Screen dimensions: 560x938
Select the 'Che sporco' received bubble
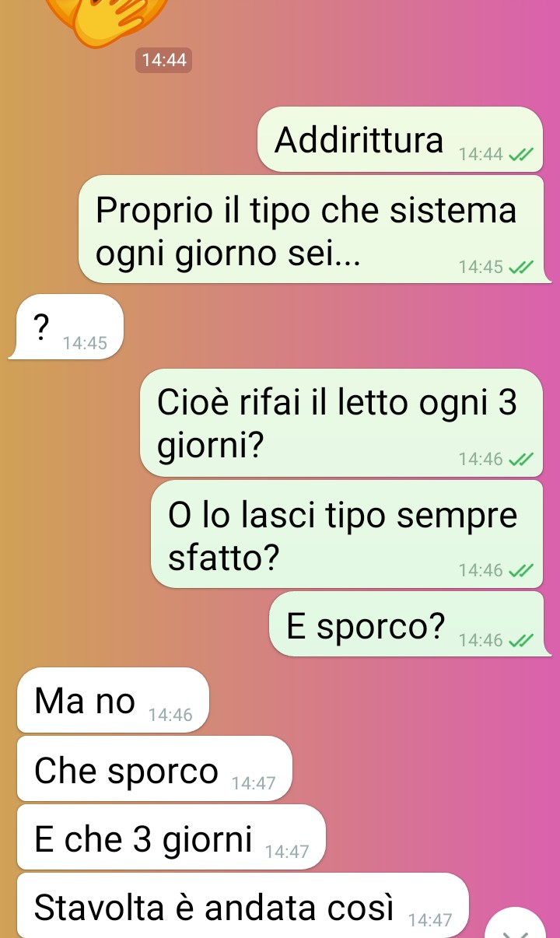(x=155, y=768)
